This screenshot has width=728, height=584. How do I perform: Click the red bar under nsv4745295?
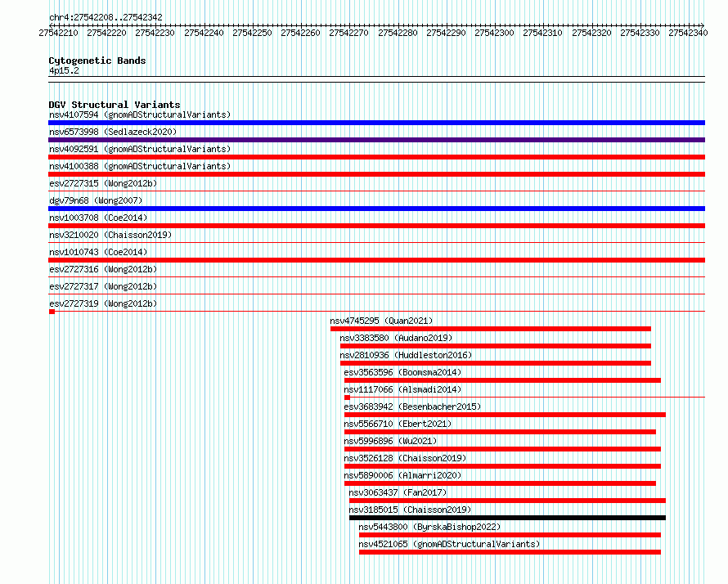491,329
